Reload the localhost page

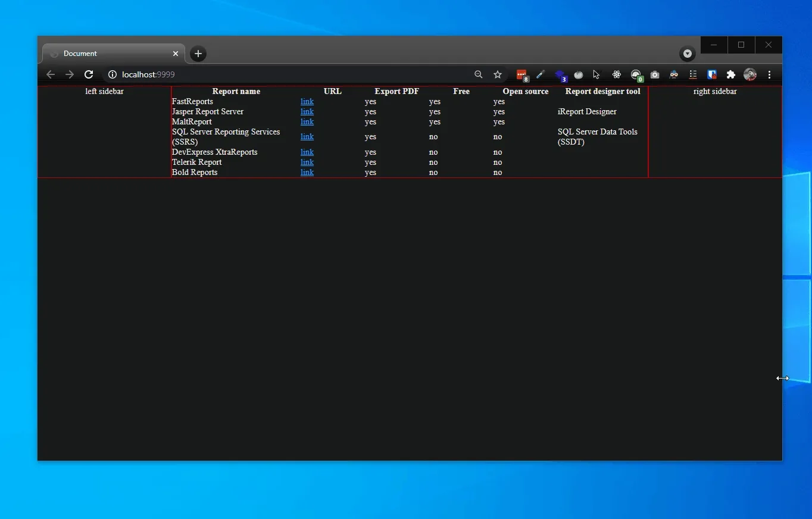(89, 74)
